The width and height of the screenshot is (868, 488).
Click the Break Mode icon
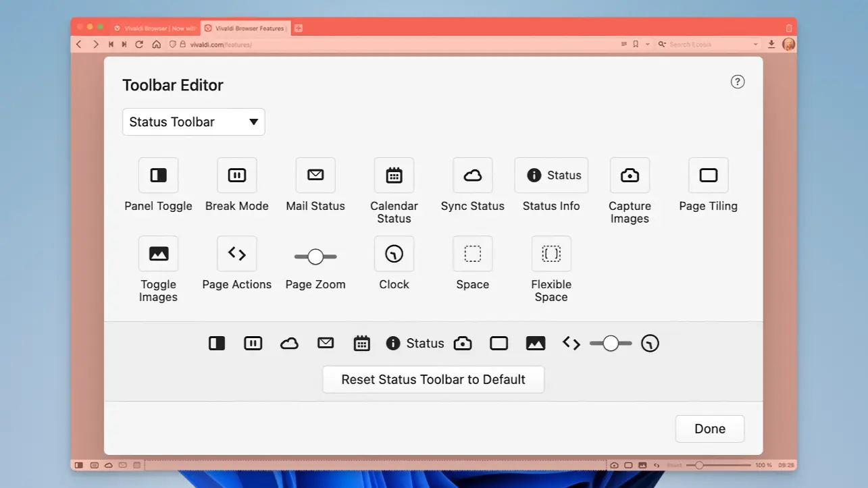pyautogui.click(x=236, y=175)
